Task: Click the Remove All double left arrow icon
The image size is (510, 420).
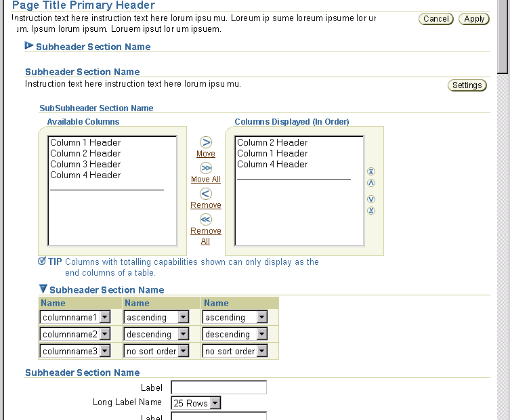Action: [206, 219]
